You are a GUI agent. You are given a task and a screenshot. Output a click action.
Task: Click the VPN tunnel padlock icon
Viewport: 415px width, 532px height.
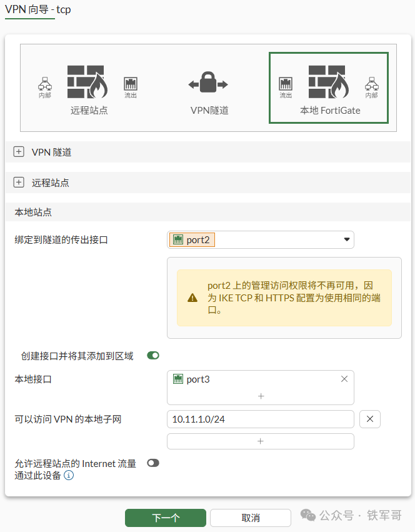208,82
